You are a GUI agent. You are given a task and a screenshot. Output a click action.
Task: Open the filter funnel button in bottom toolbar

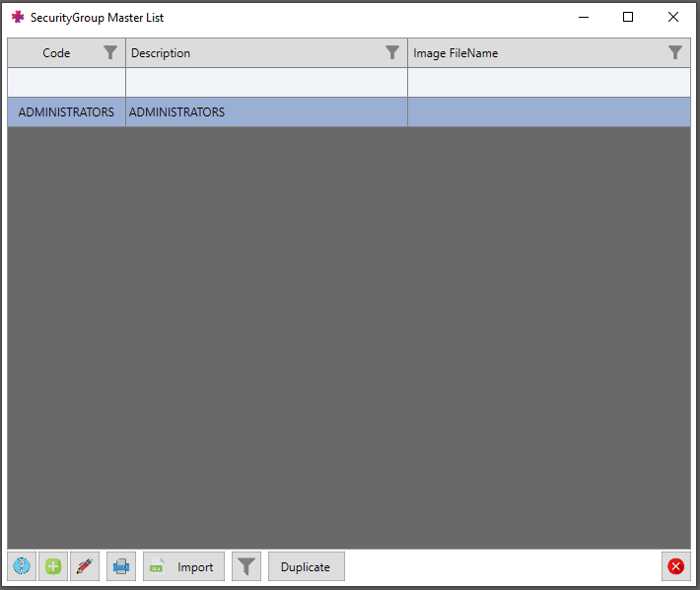(x=245, y=566)
